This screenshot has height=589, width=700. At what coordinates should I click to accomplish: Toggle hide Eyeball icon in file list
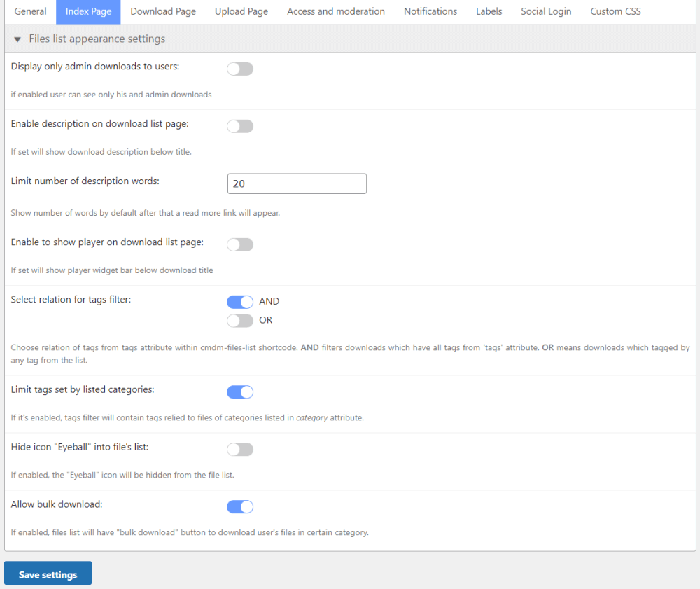[x=240, y=450]
